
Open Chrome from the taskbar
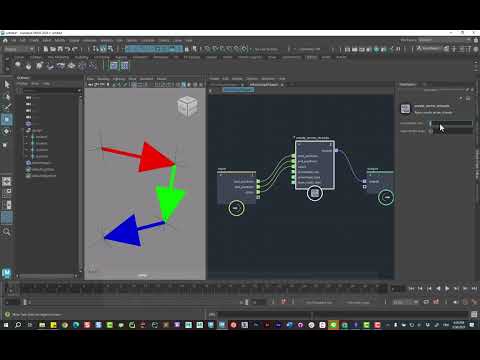[x=65, y=325]
